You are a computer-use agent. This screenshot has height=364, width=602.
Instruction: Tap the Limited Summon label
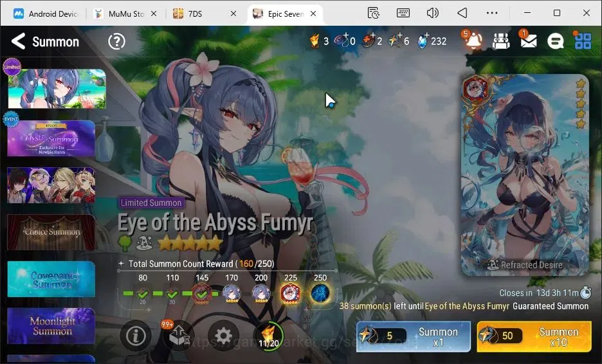pyautogui.click(x=151, y=203)
